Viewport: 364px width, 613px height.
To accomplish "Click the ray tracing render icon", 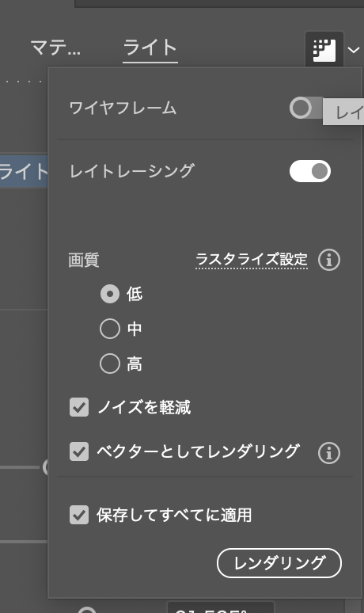I will pyautogui.click(x=324, y=50).
